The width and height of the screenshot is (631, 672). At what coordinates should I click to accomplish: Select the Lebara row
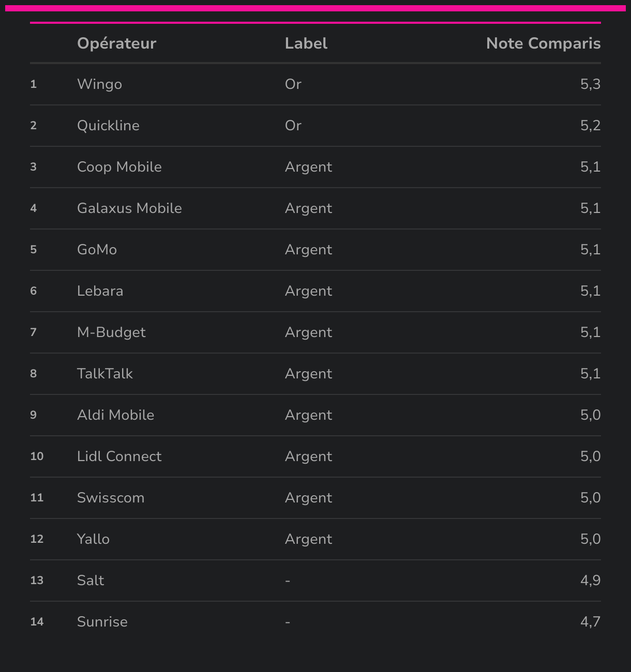tap(315, 291)
